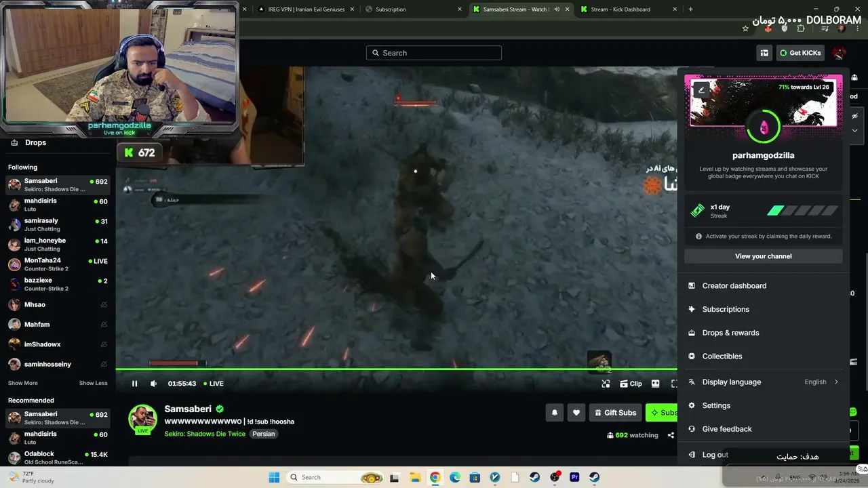
Task: Pause the live stream video
Action: coord(134,384)
